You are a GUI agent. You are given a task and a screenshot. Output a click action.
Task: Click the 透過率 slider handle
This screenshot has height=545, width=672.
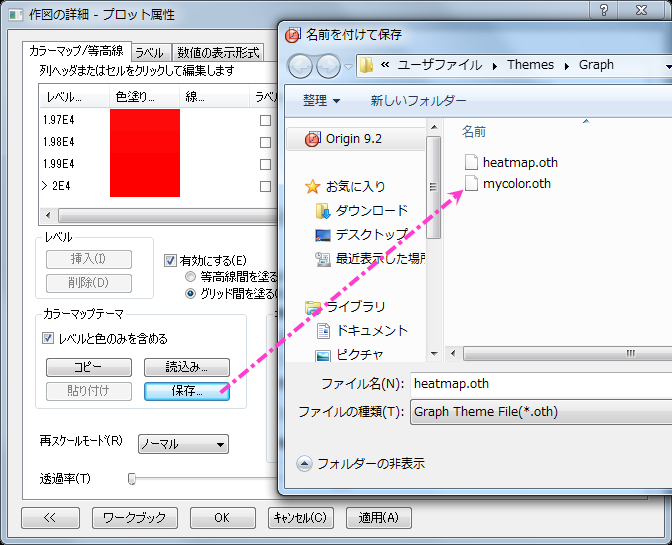[x=132, y=479]
